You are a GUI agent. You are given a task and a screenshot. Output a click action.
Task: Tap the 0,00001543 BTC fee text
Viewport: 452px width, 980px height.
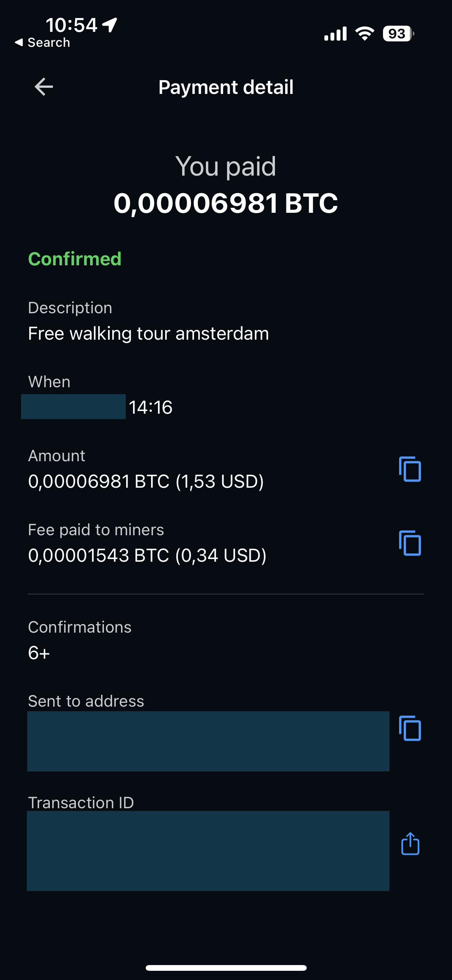click(x=99, y=555)
